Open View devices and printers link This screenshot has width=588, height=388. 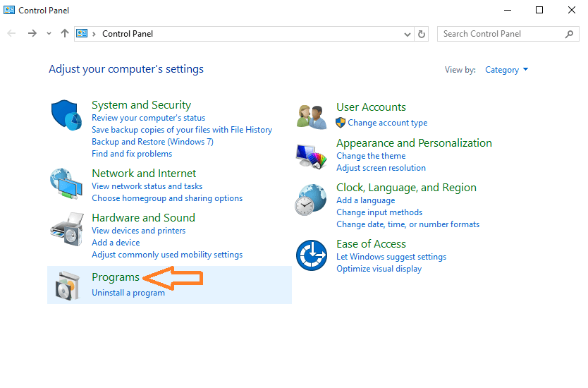tap(139, 231)
